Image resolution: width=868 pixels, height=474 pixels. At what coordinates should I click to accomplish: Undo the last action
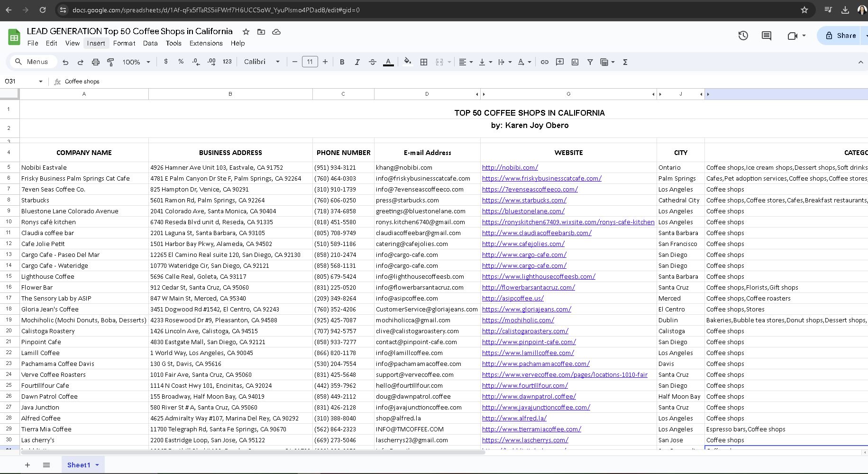65,62
